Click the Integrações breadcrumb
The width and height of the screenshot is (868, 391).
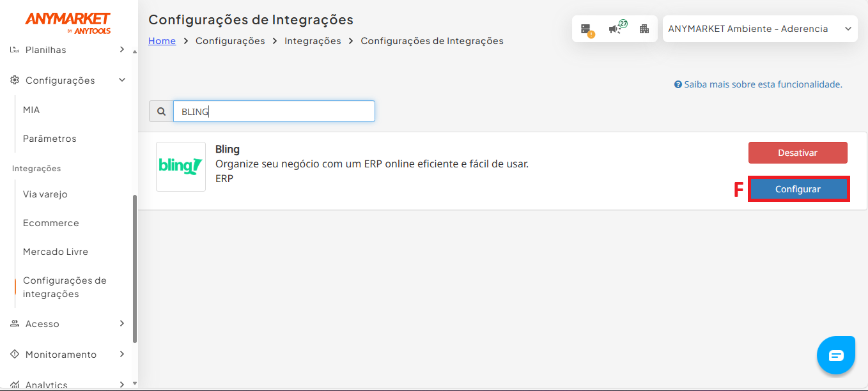(313, 41)
